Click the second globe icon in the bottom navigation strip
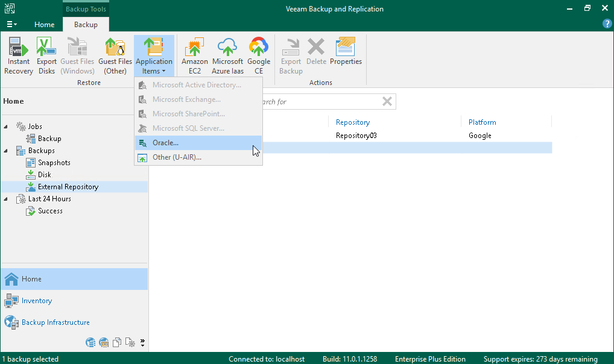Screen dimensions: 614x364 click(x=104, y=343)
